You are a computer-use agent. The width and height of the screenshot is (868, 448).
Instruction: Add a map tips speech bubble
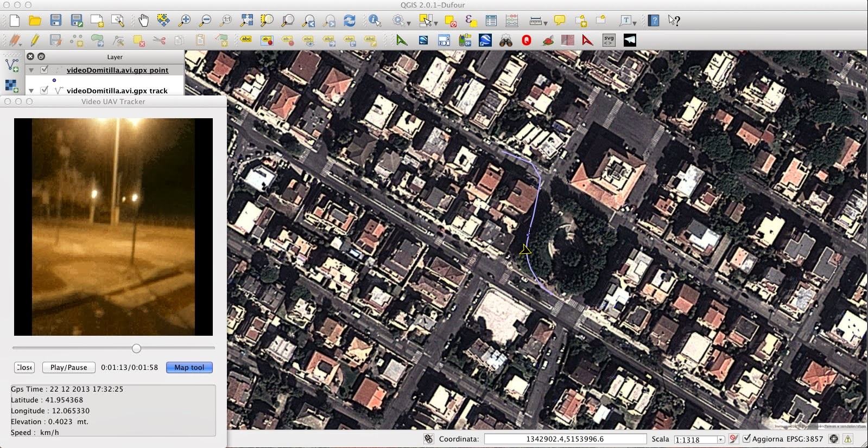pyautogui.click(x=560, y=21)
